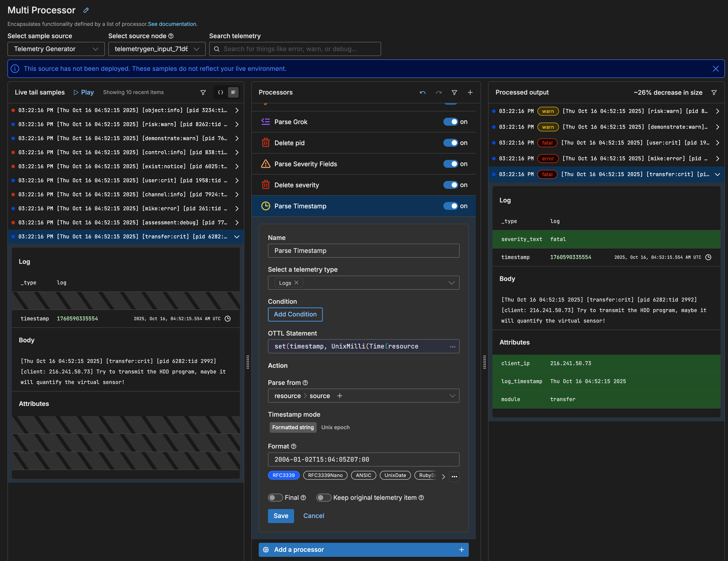Choose the ANSIC format preset chip

pyautogui.click(x=363, y=475)
